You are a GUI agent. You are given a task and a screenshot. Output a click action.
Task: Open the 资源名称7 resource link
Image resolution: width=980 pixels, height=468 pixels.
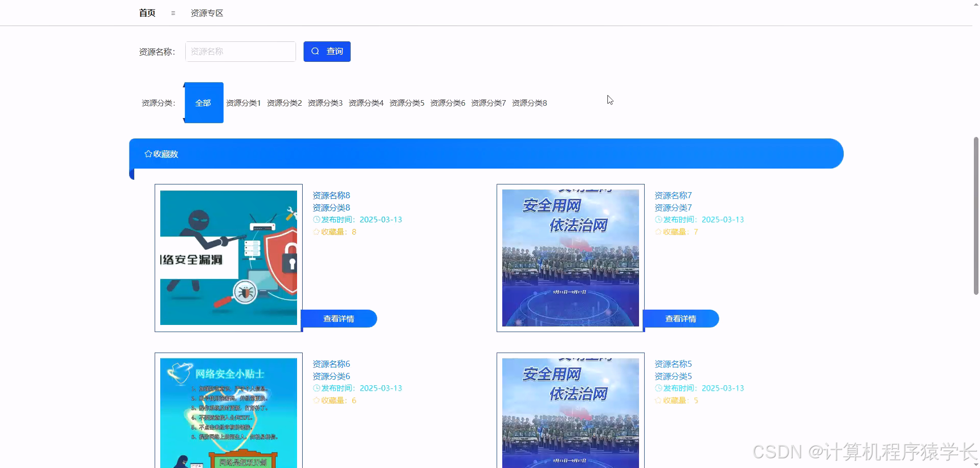click(672, 195)
